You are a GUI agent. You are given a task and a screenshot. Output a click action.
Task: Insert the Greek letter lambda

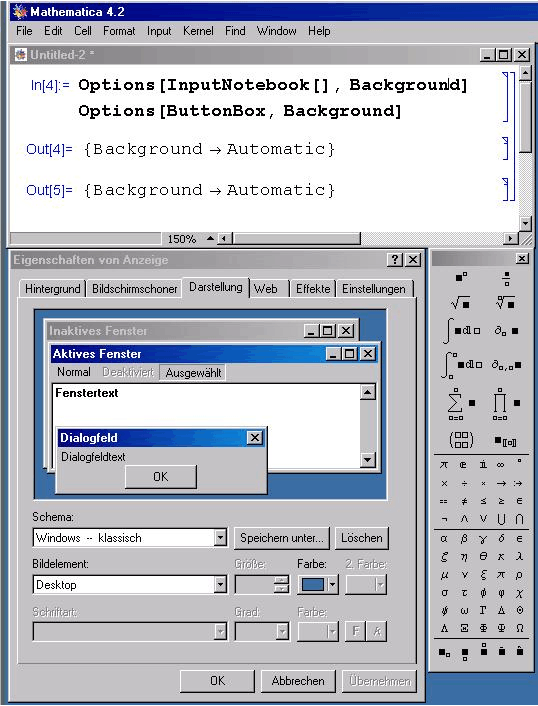pyautogui.click(x=519, y=557)
